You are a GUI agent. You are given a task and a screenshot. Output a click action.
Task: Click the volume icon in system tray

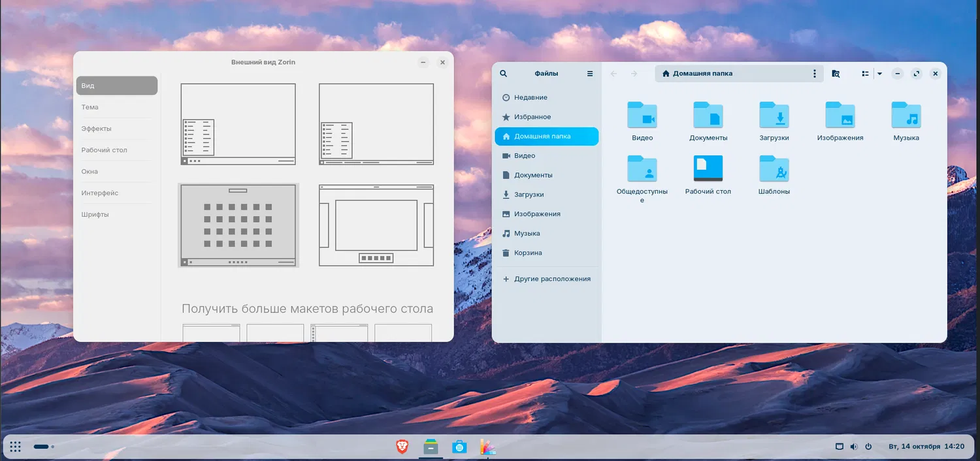[x=853, y=447]
